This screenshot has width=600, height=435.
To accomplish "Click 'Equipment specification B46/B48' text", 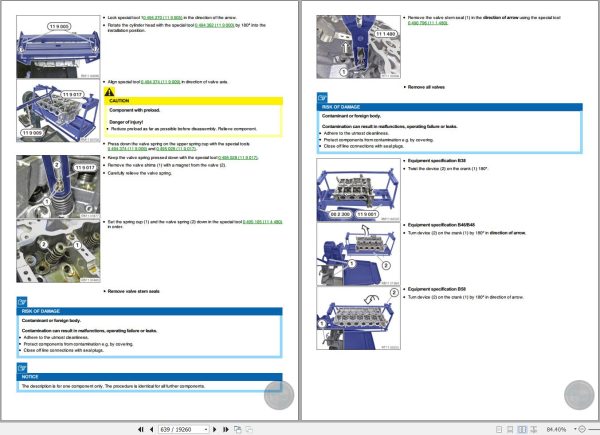I will point(441,225).
